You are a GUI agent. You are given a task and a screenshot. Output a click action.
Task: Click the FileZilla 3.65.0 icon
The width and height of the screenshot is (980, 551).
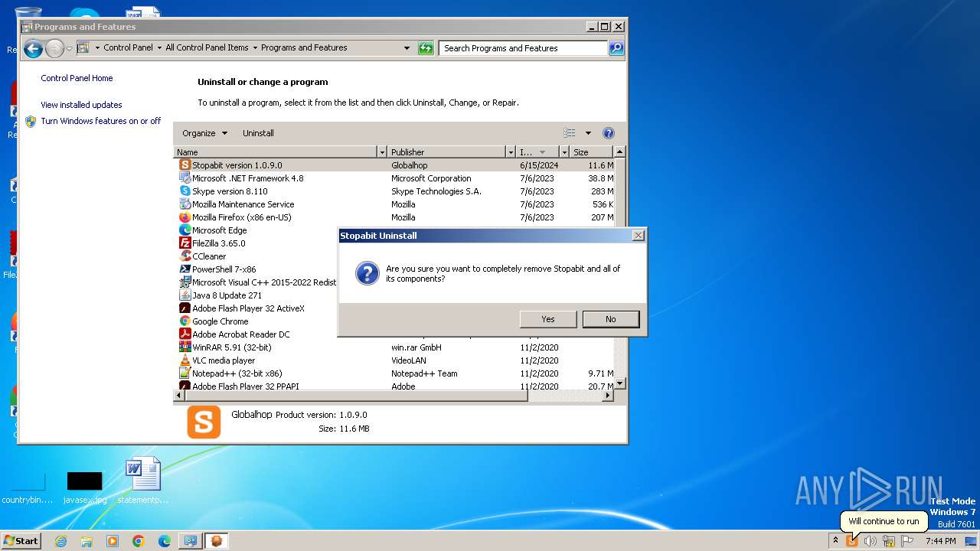tap(185, 243)
